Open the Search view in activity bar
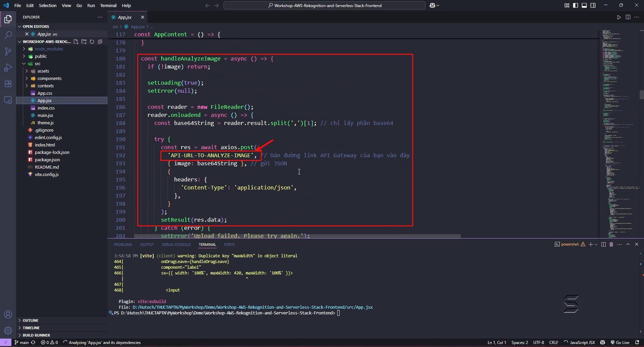Screen dimensions: 644x347 [x=8, y=35]
